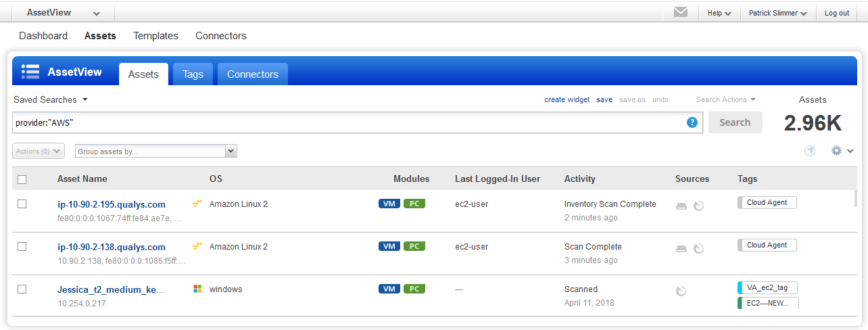Click Inventory Scan Complete activity text

tap(610, 204)
